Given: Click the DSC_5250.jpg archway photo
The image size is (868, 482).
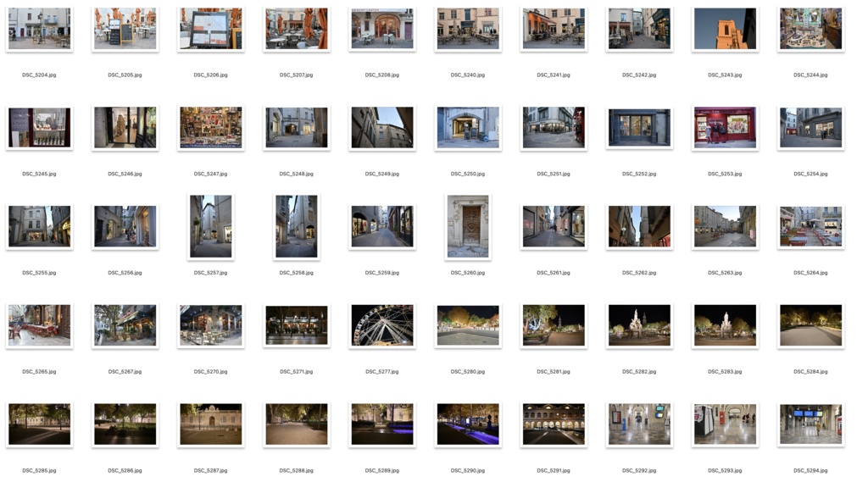Looking at the screenshot, I should (468, 128).
